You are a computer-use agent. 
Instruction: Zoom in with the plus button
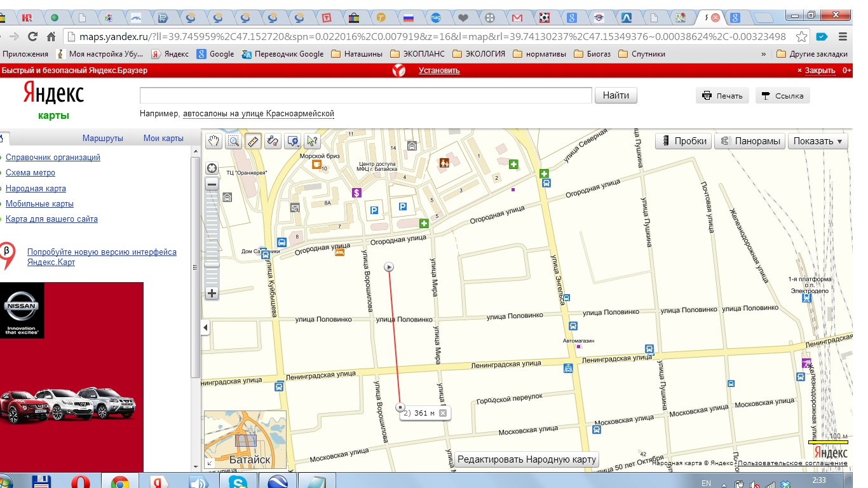click(x=212, y=294)
